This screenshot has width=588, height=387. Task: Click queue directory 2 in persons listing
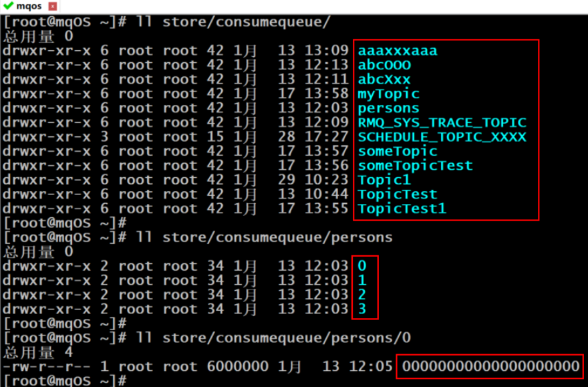click(362, 295)
